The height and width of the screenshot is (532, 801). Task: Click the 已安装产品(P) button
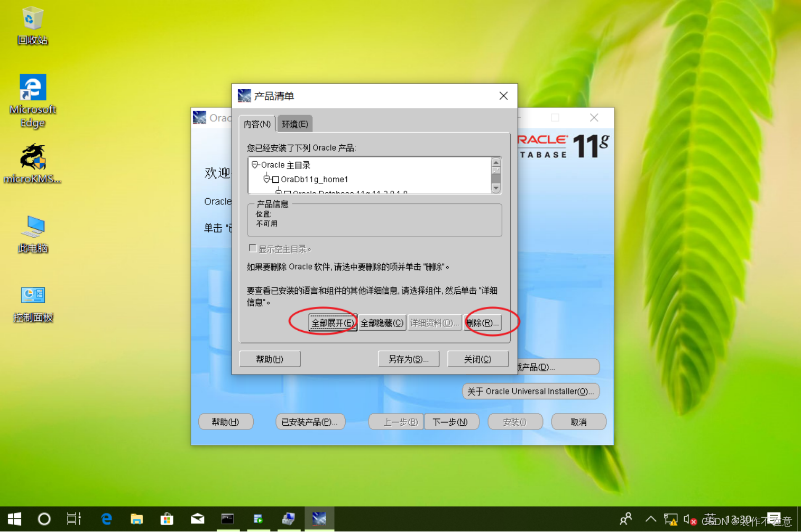click(310, 422)
